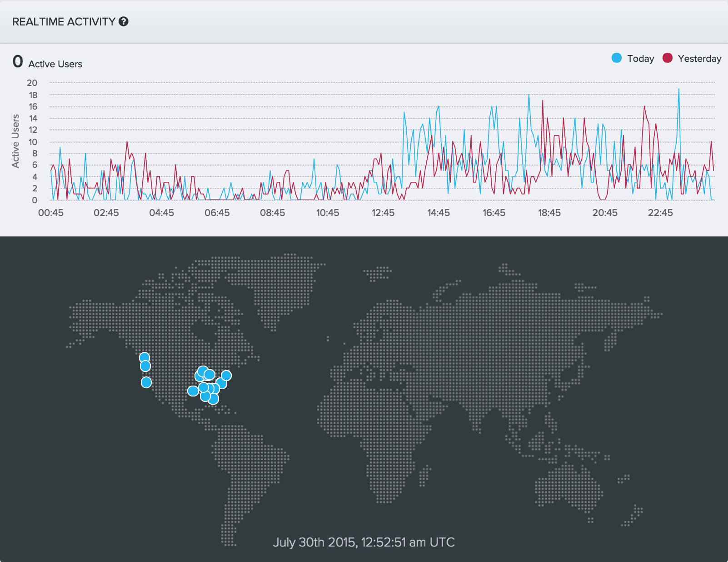The height and width of the screenshot is (562, 728).
Task: Click the 18:45 label on time axis
Action: (549, 213)
